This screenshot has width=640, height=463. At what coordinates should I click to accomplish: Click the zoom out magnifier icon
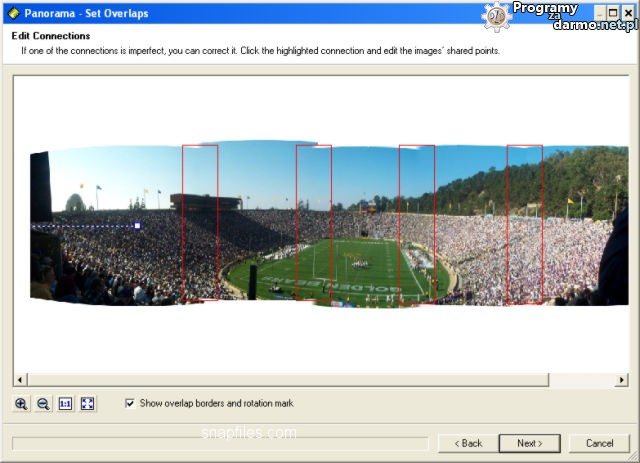point(43,404)
